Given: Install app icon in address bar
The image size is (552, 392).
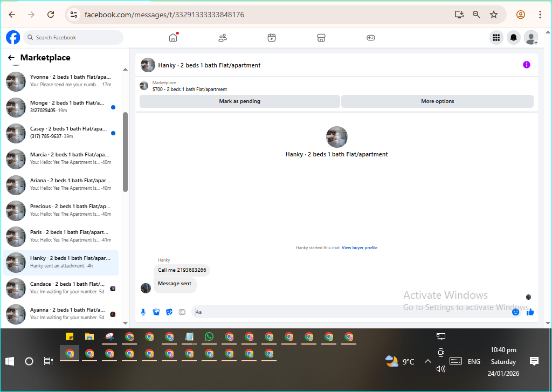Looking at the screenshot, I should pos(459,15).
